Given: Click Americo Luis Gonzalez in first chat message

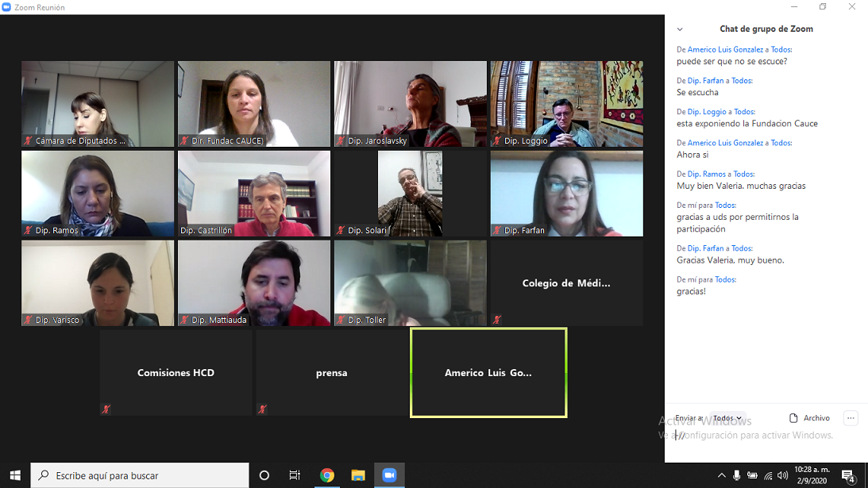Looking at the screenshot, I should tap(724, 49).
